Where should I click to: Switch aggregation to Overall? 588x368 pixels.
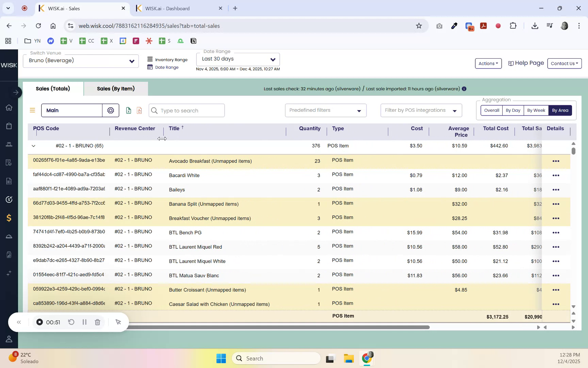(491, 110)
